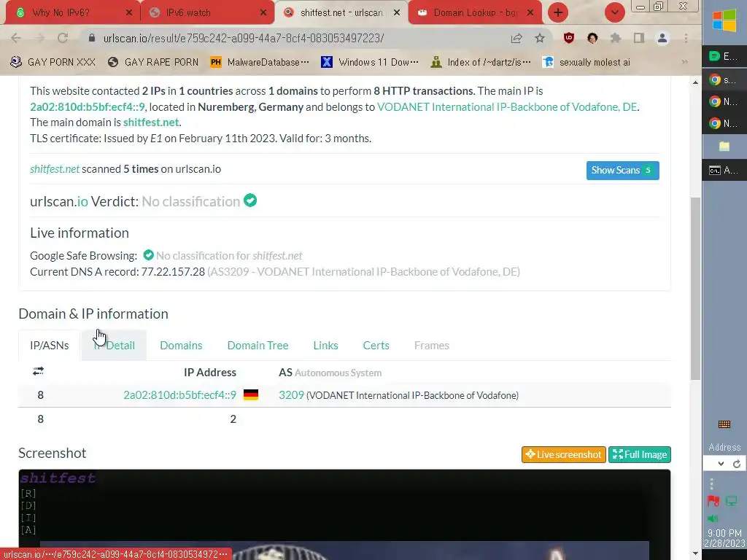
Task: Open the Domain Tree tab
Action: [x=258, y=345]
